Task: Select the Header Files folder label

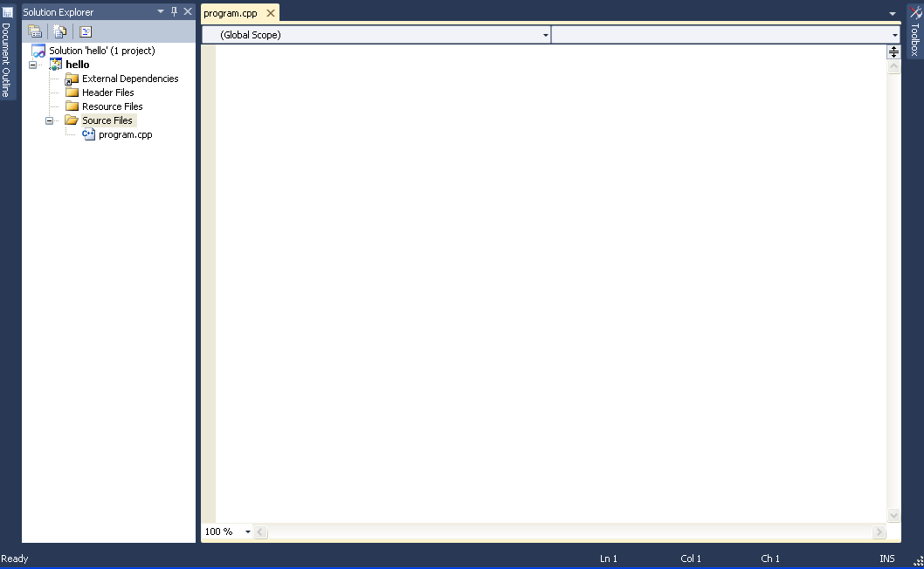Action: click(107, 93)
